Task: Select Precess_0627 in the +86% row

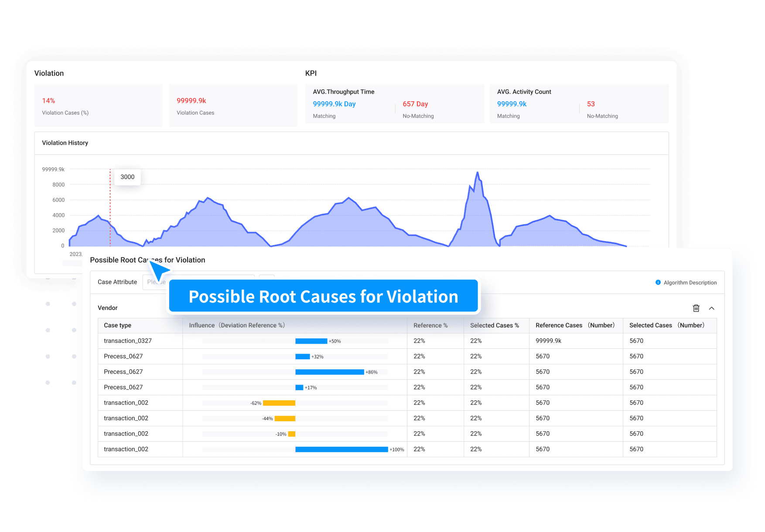Action: coord(123,372)
